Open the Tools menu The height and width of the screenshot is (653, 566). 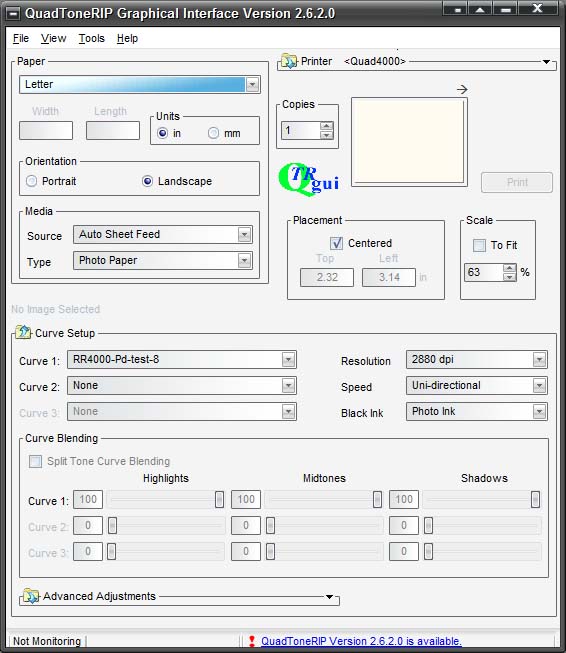(x=92, y=38)
